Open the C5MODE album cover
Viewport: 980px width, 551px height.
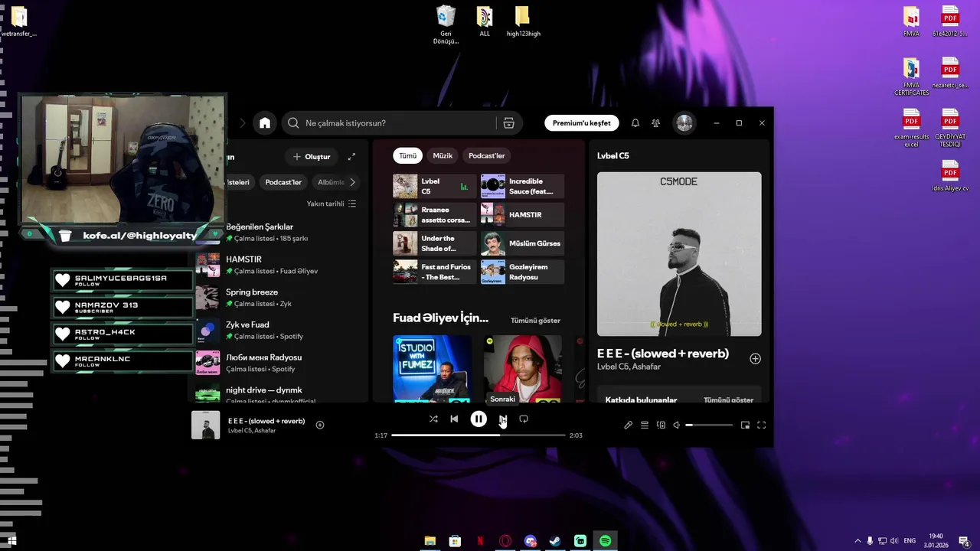(679, 254)
